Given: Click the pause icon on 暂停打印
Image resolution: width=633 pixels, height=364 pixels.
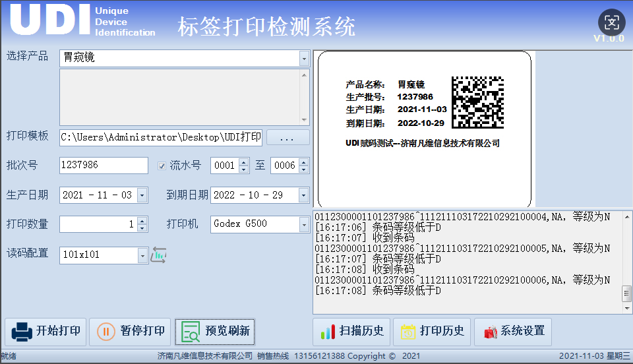Looking at the screenshot, I should tap(106, 331).
